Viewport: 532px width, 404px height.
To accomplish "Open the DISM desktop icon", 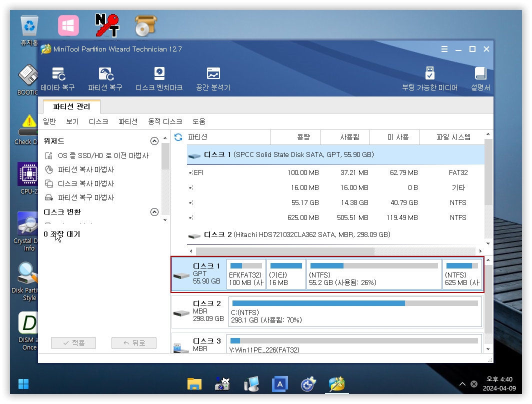I will point(28,331).
